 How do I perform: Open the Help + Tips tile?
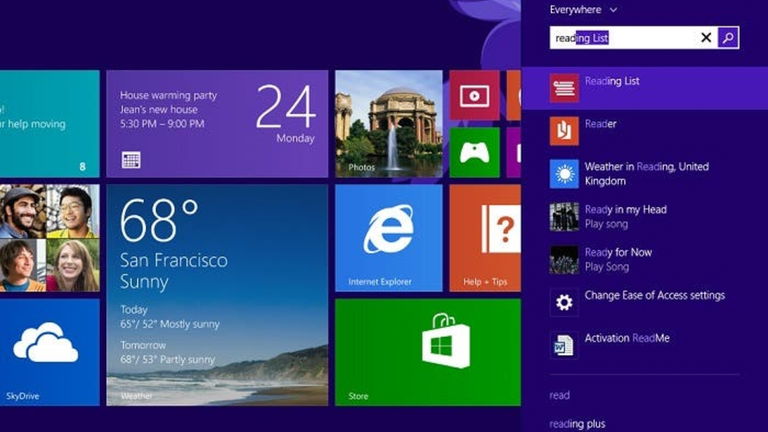(485, 238)
